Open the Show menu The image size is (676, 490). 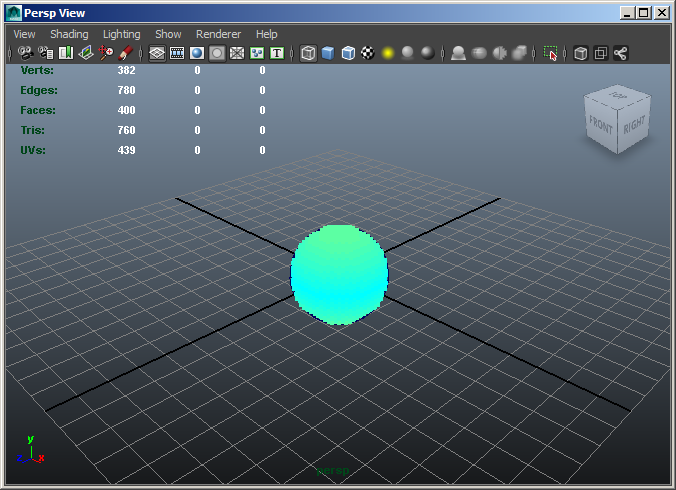(168, 34)
